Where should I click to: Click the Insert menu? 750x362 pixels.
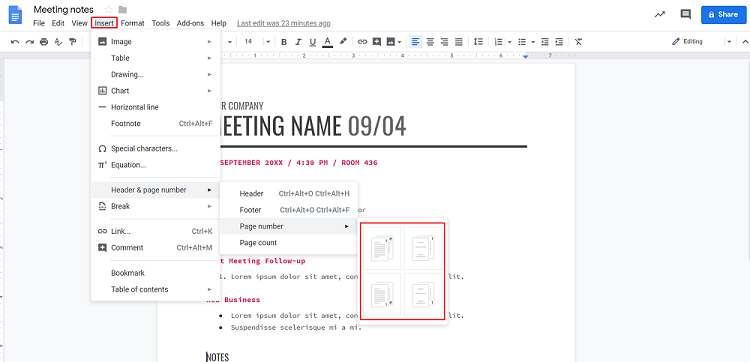(x=104, y=23)
